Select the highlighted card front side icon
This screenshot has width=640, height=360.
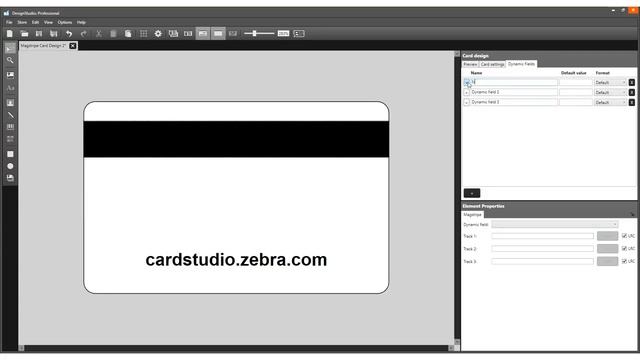(x=203, y=33)
